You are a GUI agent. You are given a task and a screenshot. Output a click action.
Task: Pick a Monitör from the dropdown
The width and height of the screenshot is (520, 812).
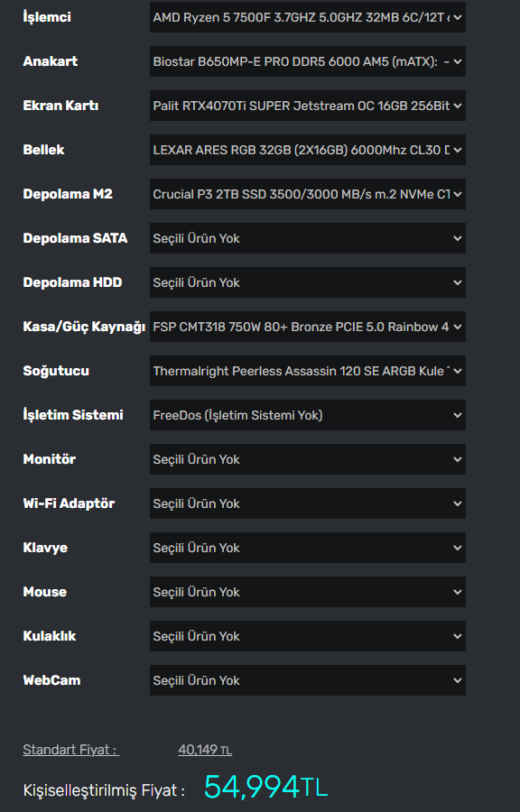click(308, 459)
